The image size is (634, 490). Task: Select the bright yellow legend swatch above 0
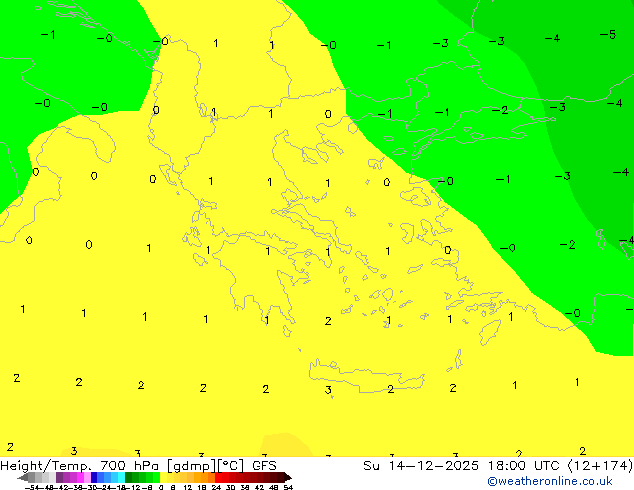[163, 477]
